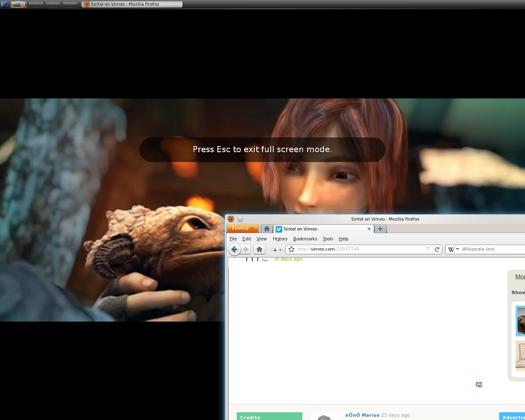Open a new tab with the plus button
Viewport: 525px width, 420px height.
coord(380,229)
